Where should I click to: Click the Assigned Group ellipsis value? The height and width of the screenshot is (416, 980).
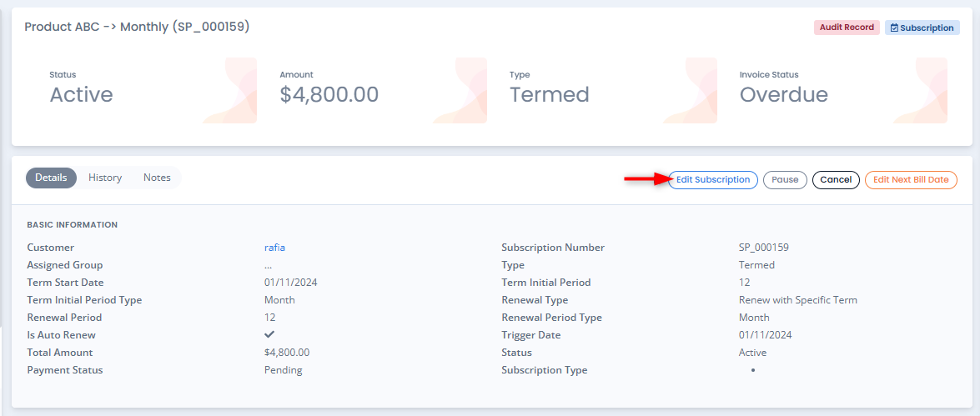[268, 266]
